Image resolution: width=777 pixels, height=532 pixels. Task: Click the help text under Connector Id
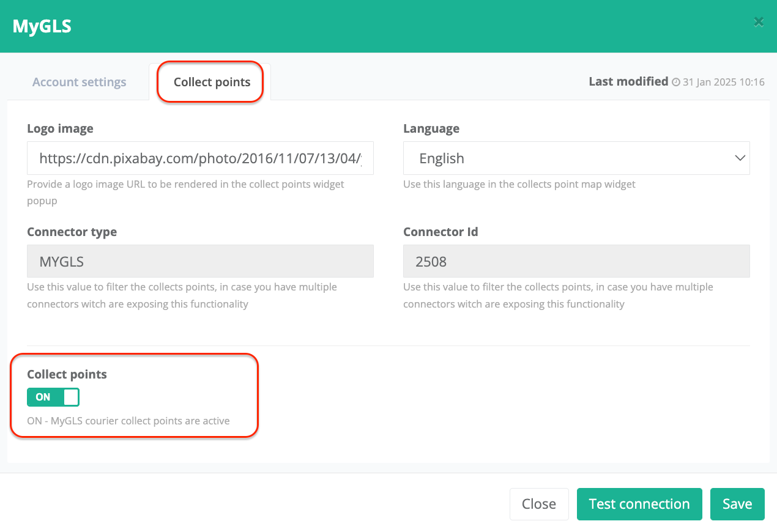pos(559,295)
